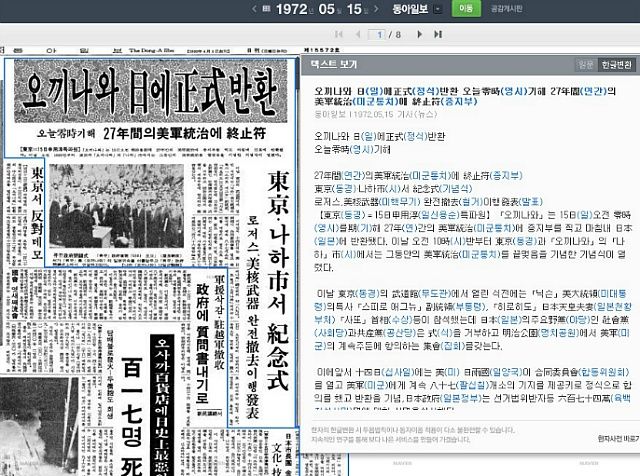Select the day 15 field
Screen dimensions: 640x476
tap(354, 9)
